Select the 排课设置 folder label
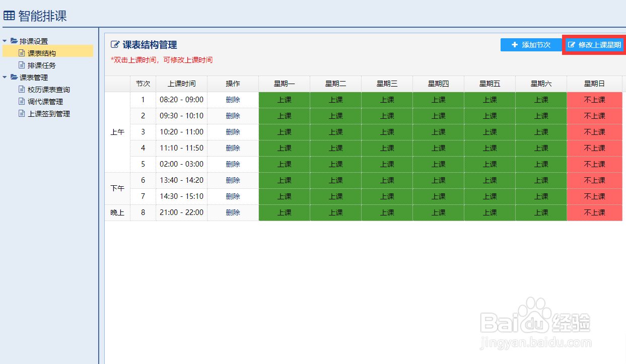 click(34, 41)
